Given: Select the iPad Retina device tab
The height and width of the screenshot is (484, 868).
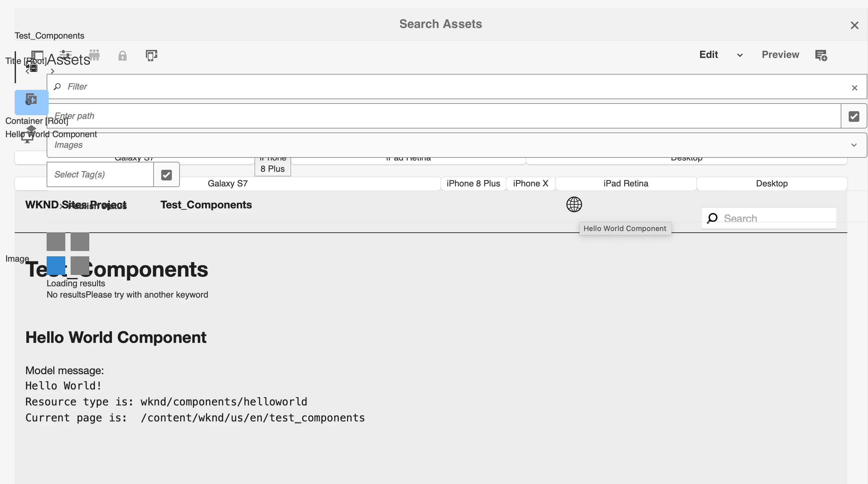Looking at the screenshot, I should [626, 183].
